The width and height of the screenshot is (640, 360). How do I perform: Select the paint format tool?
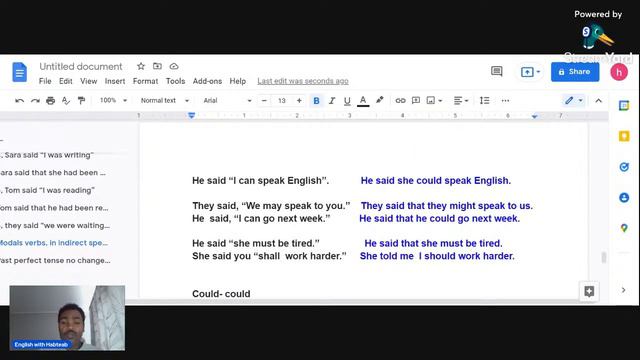[x=82, y=100]
